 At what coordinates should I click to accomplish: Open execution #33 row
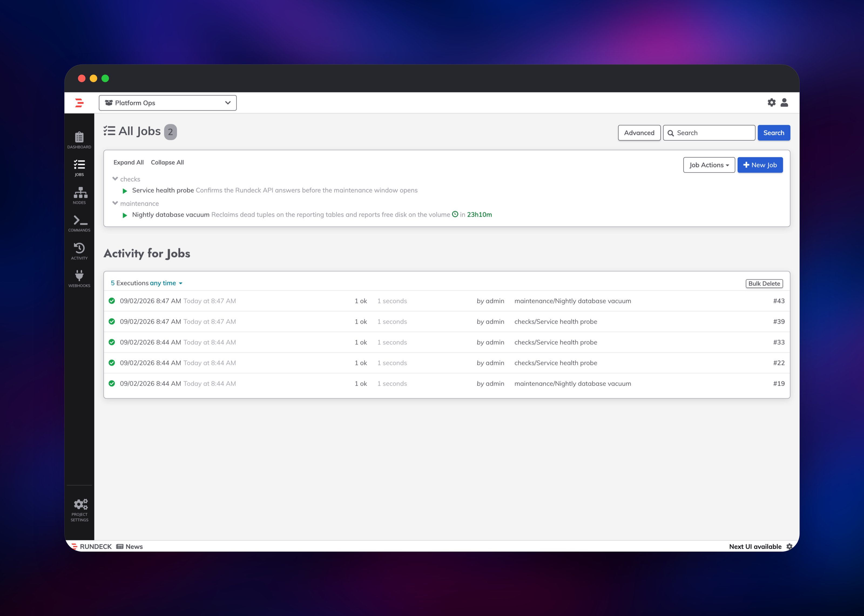446,342
